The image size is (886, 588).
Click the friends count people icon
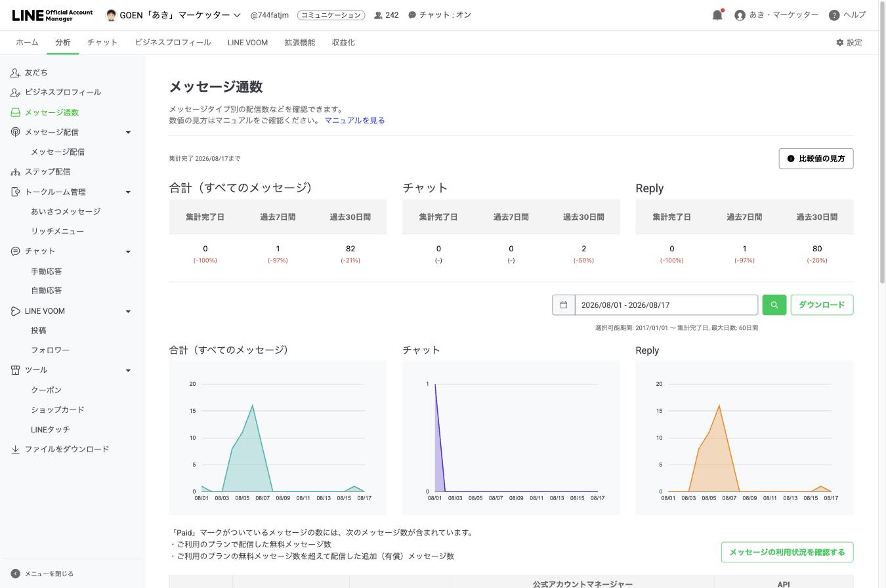pos(378,15)
